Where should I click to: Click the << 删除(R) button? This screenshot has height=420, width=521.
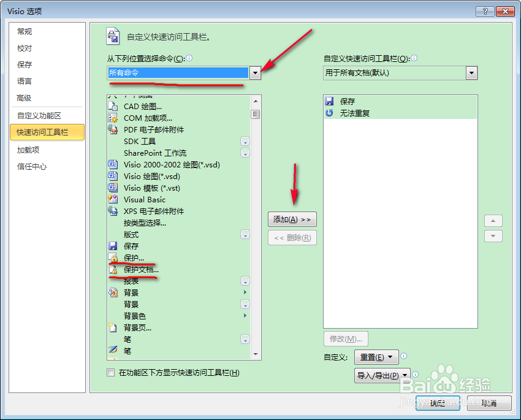click(292, 237)
